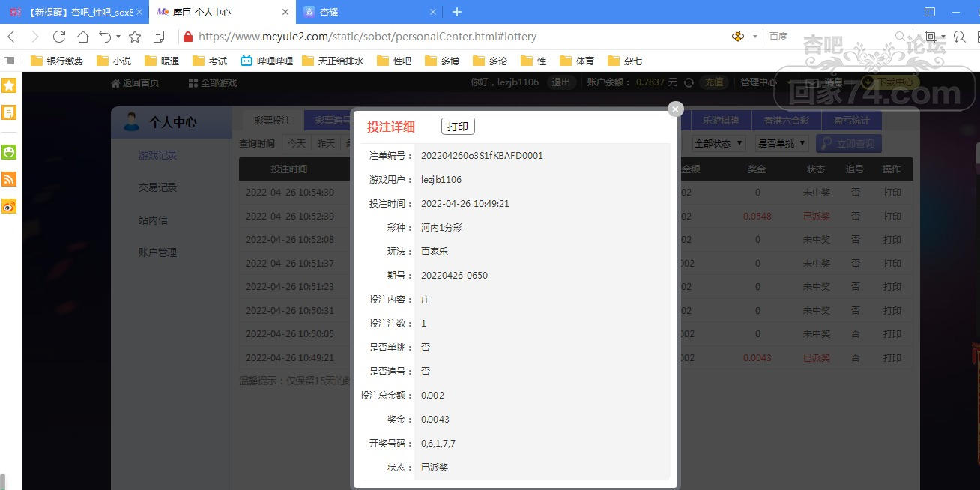This screenshot has height=490, width=980.
Task: Open the 哔哩哔哩 bookmark
Action: tap(267, 61)
